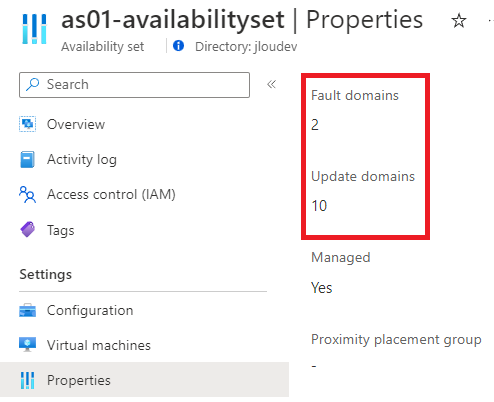
Task: Click the Overview icon in sidebar
Action: [x=27, y=124]
